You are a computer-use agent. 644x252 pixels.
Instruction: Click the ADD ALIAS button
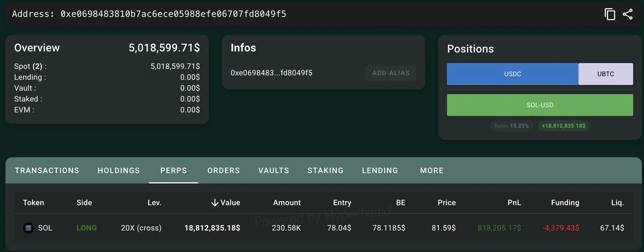pos(391,73)
